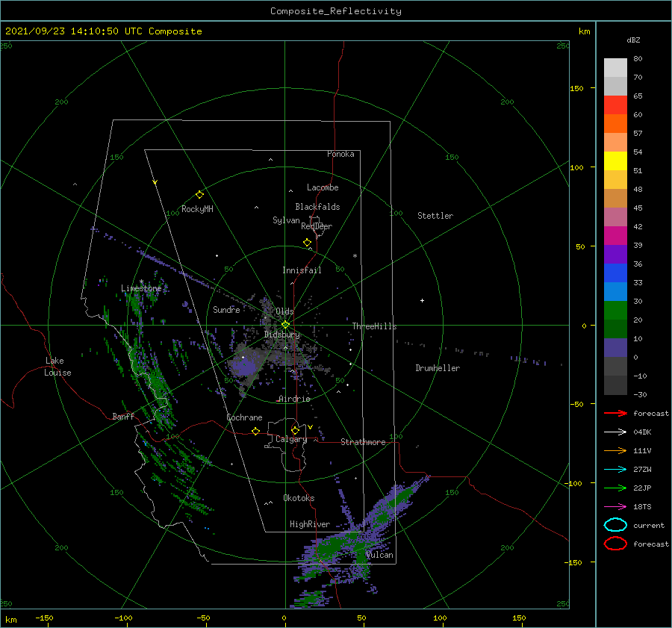Click the 42 dBZ pink color swatch
The width and height of the screenshot is (672, 628).
click(x=615, y=217)
